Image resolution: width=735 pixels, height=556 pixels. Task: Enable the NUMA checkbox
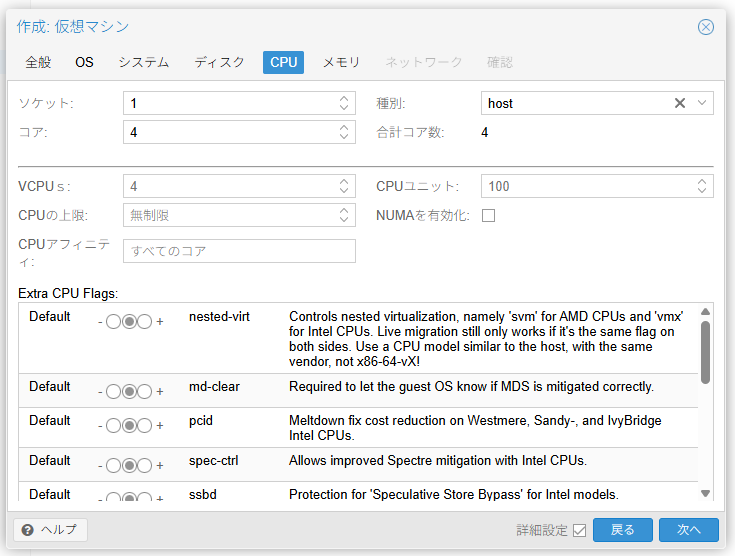pyautogui.click(x=489, y=215)
